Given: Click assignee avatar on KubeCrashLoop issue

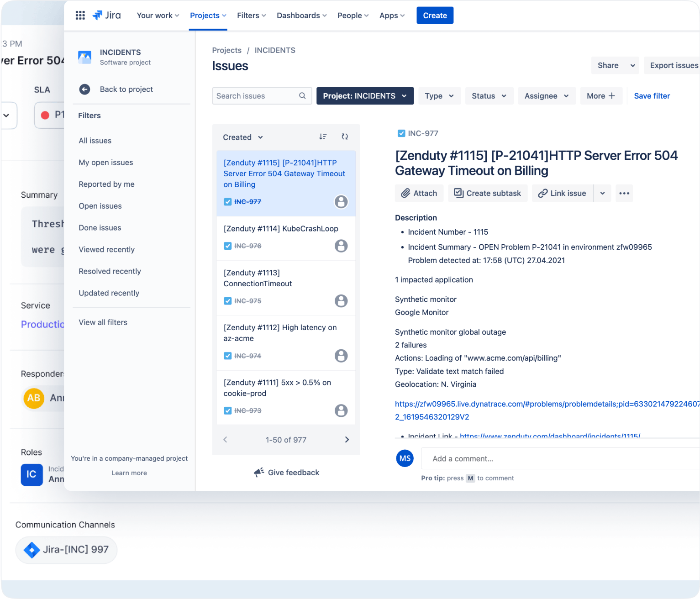Looking at the screenshot, I should [x=341, y=246].
